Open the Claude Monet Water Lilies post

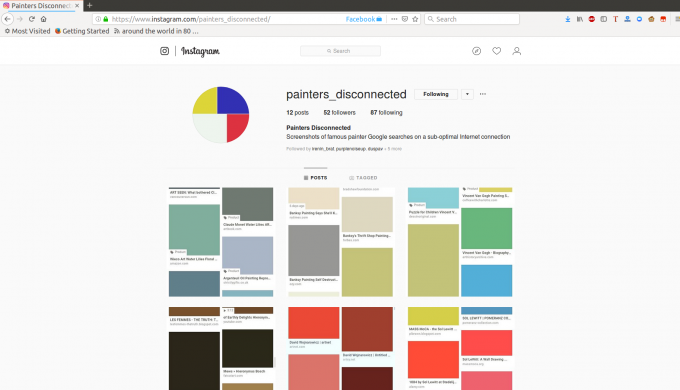[x=221, y=242]
